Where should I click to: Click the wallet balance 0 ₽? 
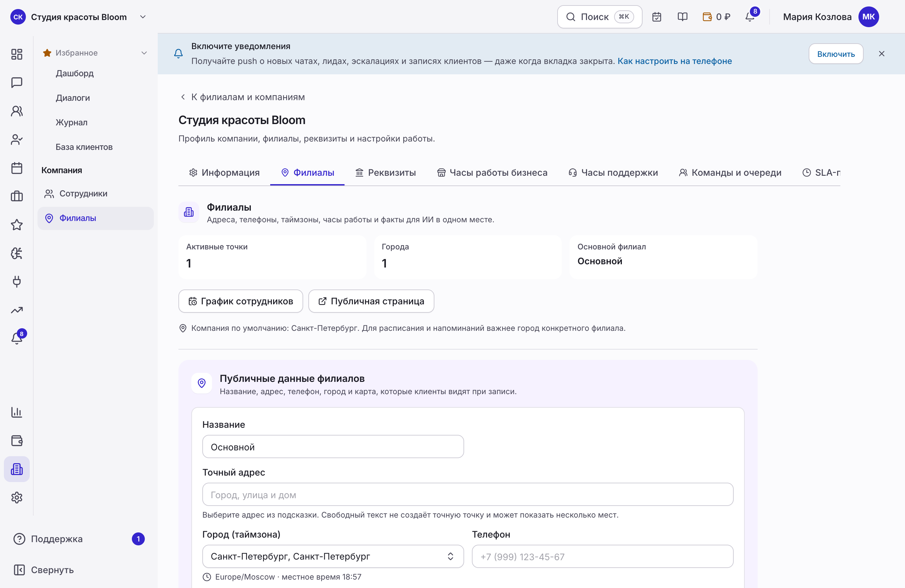click(x=716, y=17)
